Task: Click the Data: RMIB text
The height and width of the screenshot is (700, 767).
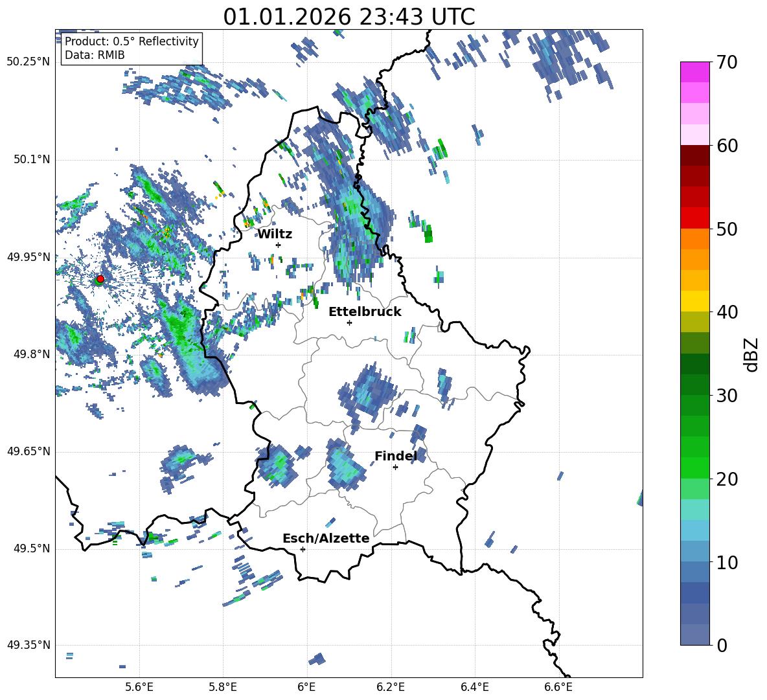Action: pyautogui.click(x=95, y=55)
